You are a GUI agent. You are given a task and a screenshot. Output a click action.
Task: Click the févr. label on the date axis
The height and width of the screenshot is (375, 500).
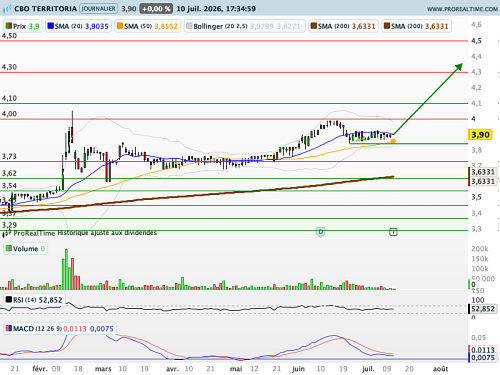[40, 369]
